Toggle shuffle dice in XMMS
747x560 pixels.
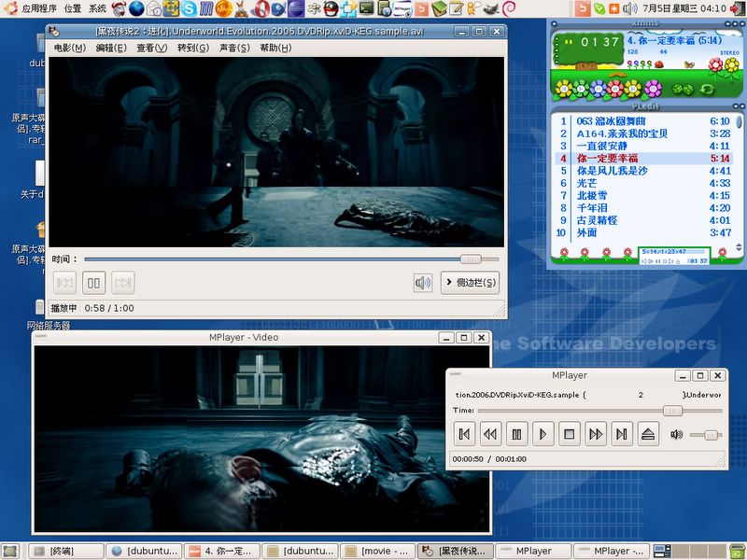[x=683, y=89]
